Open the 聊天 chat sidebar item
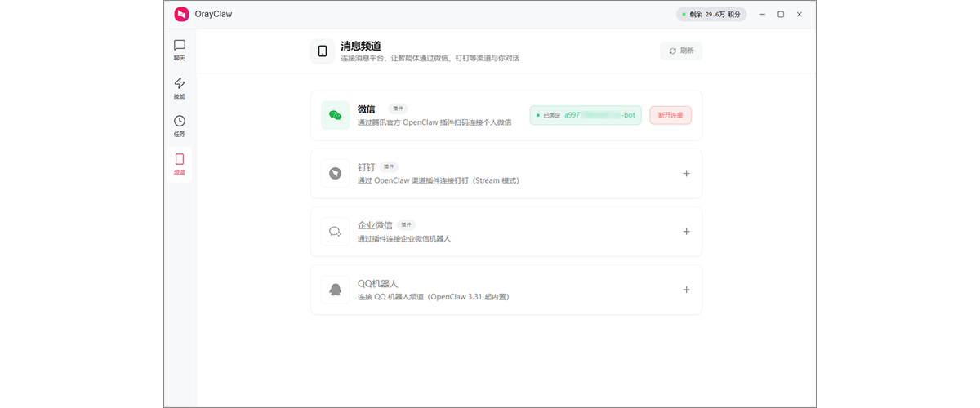Image resolution: width=980 pixels, height=408 pixels. (x=180, y=50)
